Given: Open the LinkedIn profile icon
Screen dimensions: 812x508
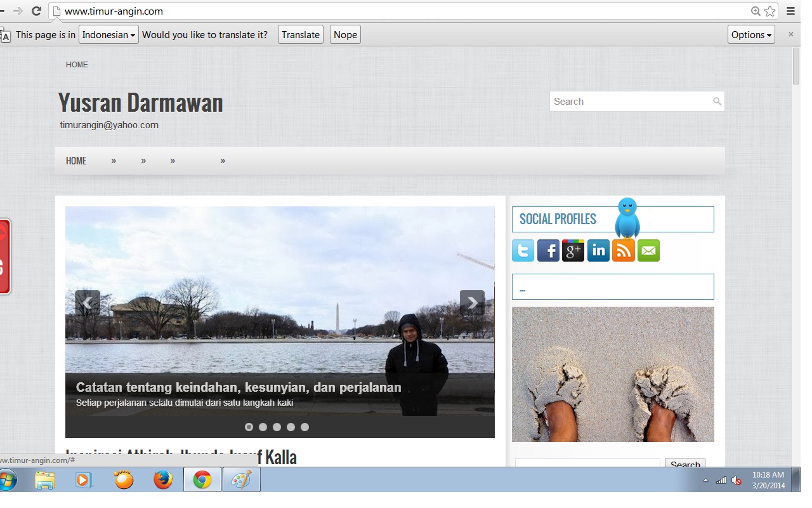Looking at the screenshot, I should pyautogui.click(x=598, y=251).
